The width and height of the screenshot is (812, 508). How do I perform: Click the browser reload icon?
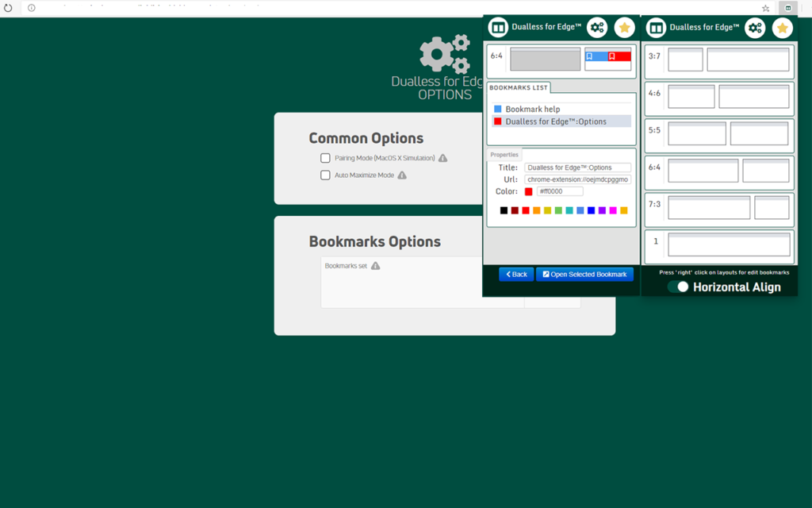tap(8, 8)
